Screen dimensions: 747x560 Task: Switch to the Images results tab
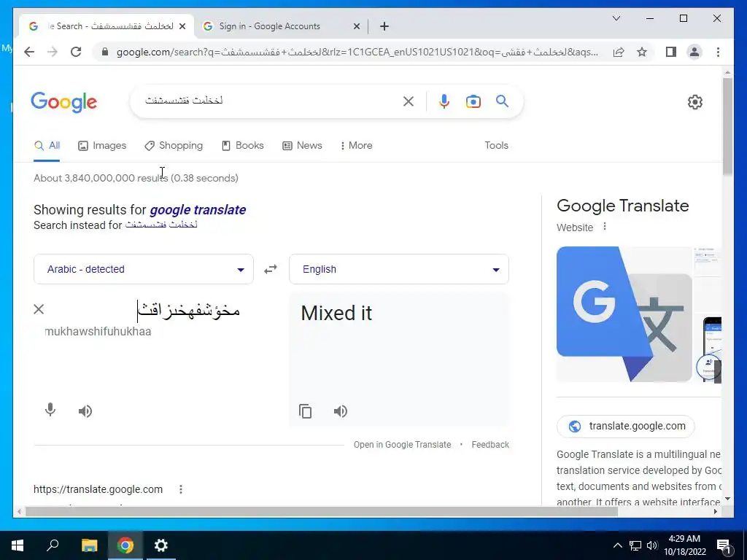tap(102, 146)
